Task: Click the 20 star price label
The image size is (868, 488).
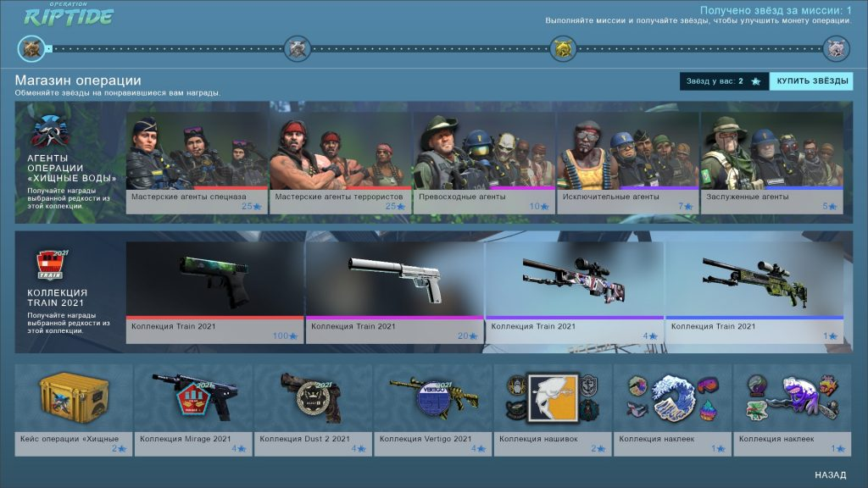Action: pyautogui.click(x=467, y=335)
